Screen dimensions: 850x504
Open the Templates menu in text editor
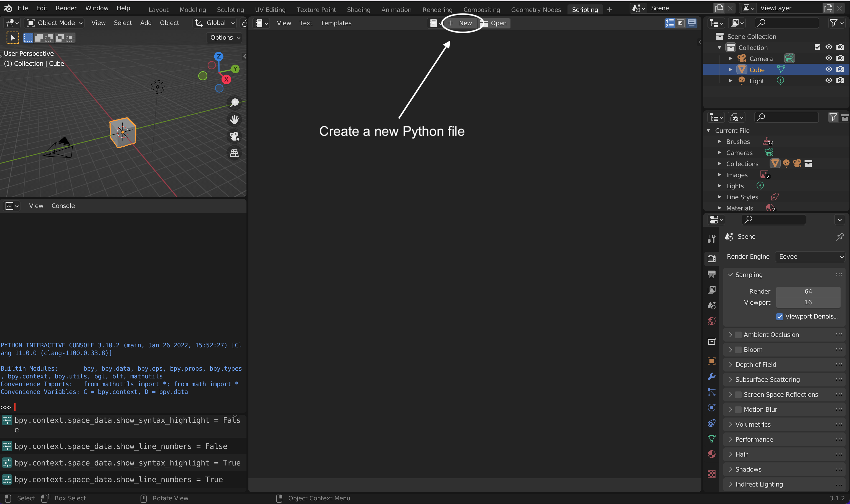pyautogui.click(x=336, y=23)
